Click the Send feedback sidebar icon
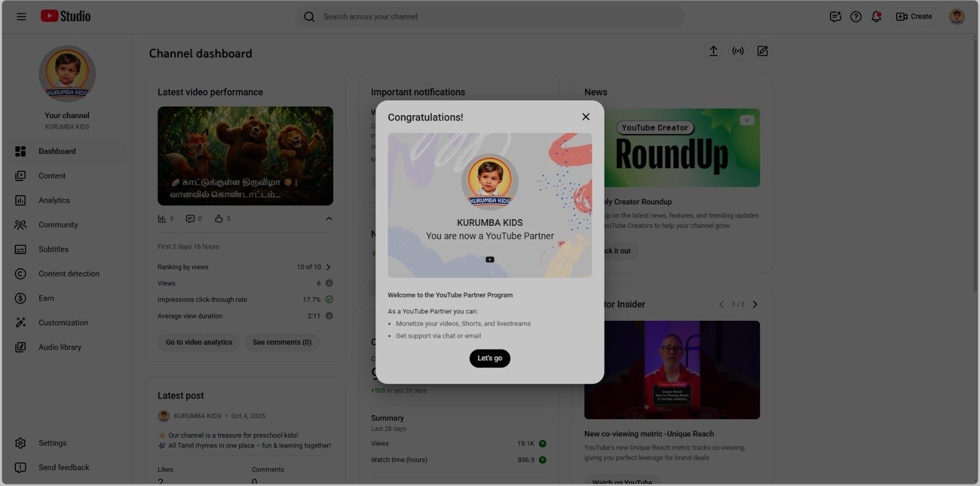The width and height of the screenshot is (980, 486). pyautogui.click(x=20, y=468)
